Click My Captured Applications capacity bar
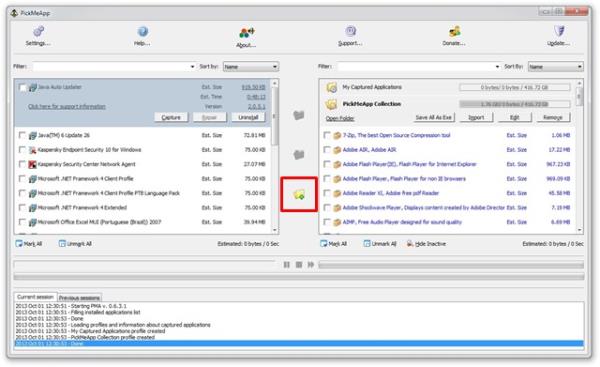 point(515,87)
